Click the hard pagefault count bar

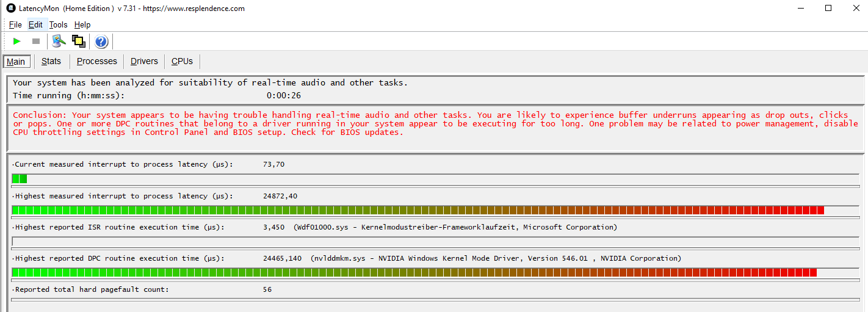tap(436, 300)
